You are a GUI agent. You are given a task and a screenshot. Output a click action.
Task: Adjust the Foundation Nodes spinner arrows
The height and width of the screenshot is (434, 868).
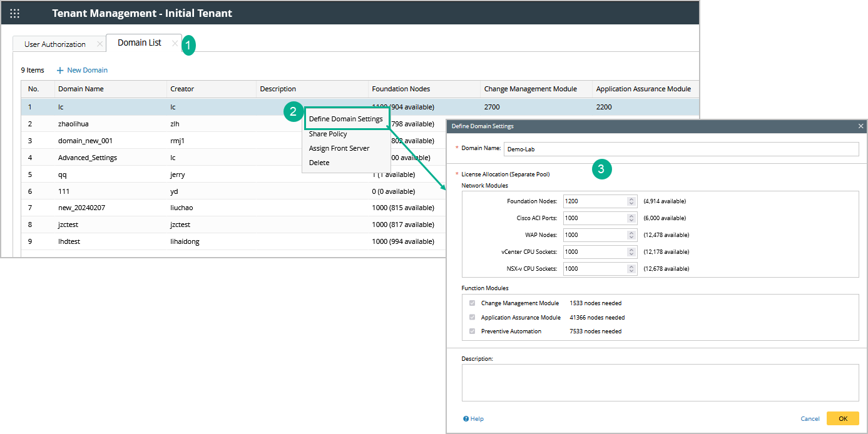631,201
